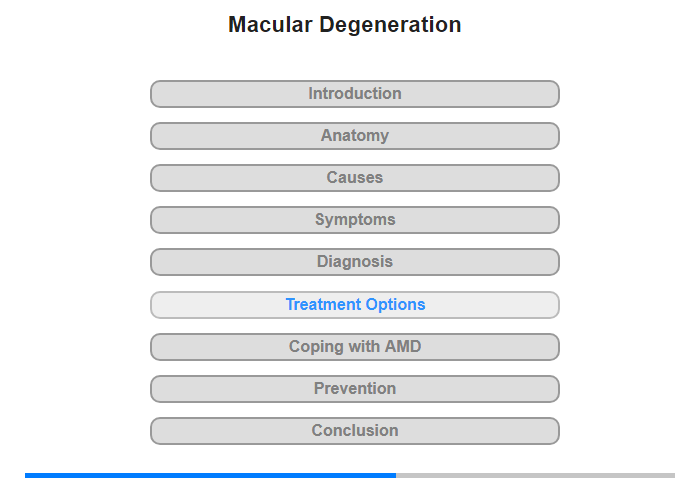View the Causes chapter
The image size is (700, 480).
coord(354,178)
